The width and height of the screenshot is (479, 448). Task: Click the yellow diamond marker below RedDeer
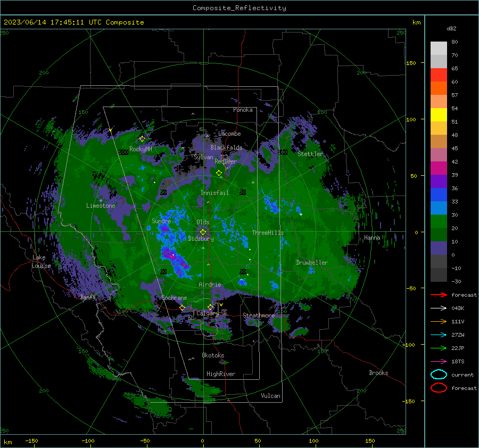(x=219, y=173)
